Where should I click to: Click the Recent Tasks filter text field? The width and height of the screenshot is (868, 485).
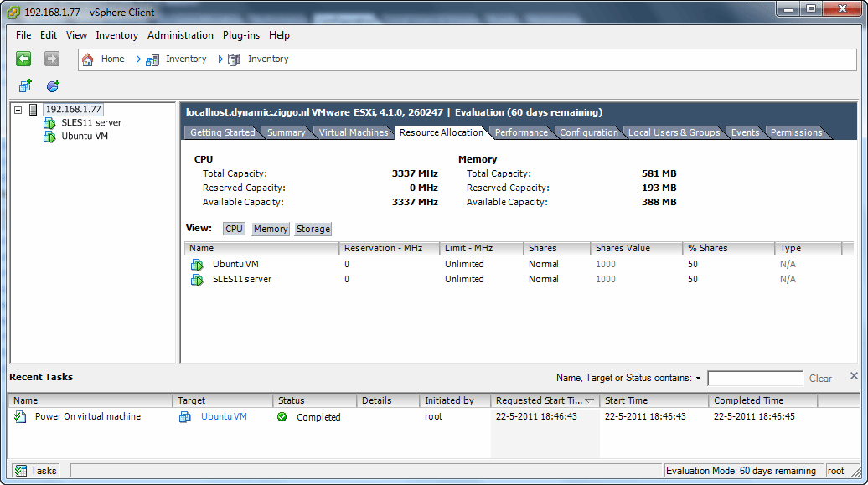(x=754, y=379)
